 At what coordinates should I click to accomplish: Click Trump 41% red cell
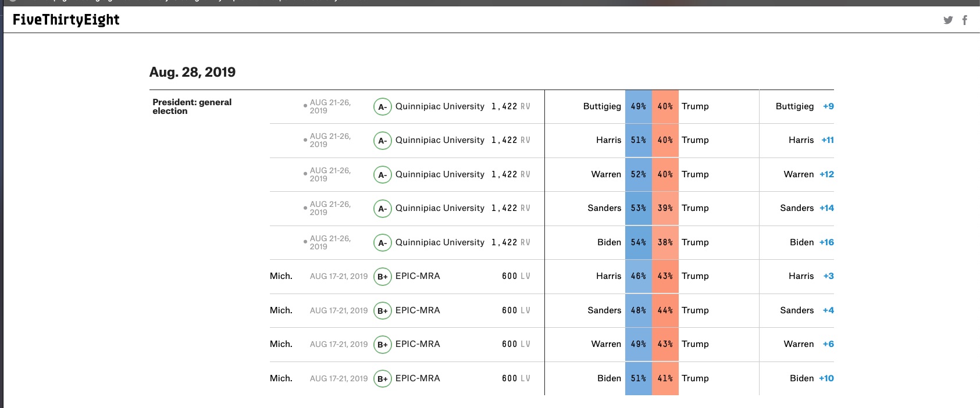[x=665, y=378]
